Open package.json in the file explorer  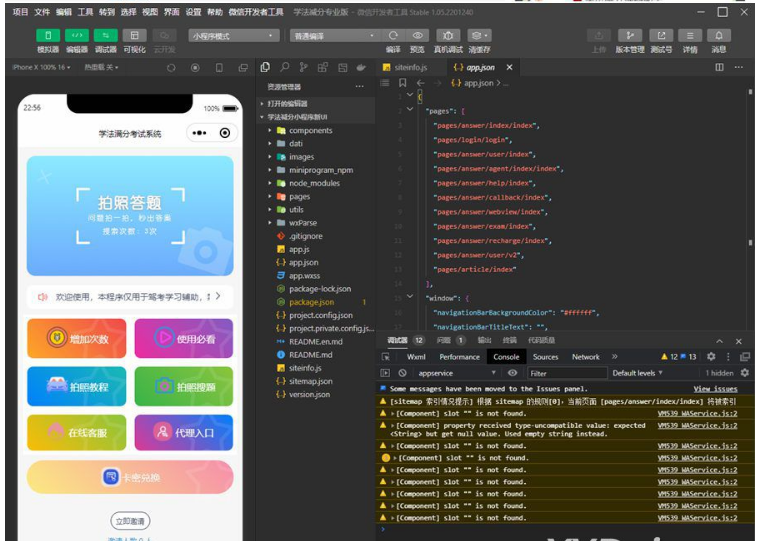[311, 301]
